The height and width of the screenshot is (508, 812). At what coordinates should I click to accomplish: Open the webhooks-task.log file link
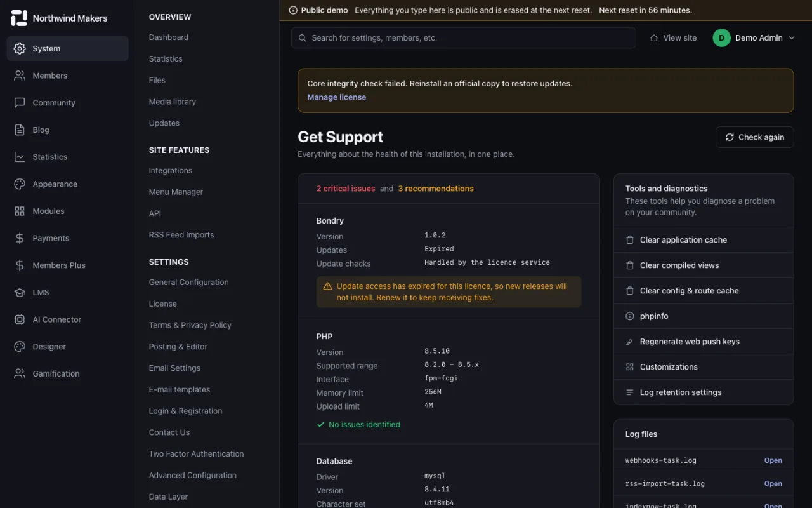[773, 460]
